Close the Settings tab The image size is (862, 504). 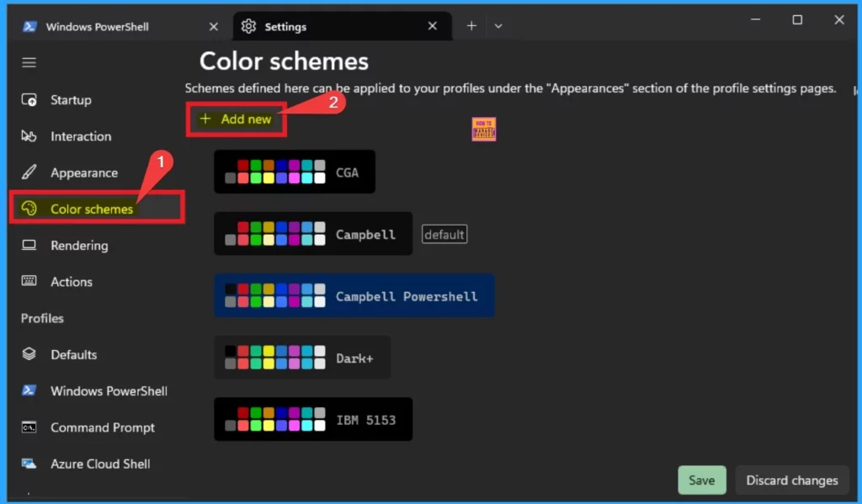tap(433, 26)
